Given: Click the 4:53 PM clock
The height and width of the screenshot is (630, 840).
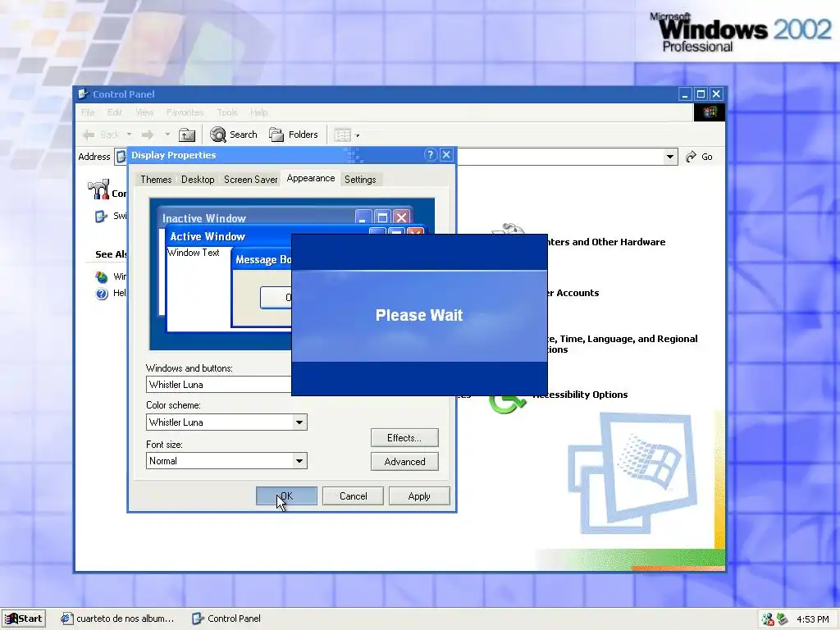Looking at the screenshot, I should pos(813,619).
